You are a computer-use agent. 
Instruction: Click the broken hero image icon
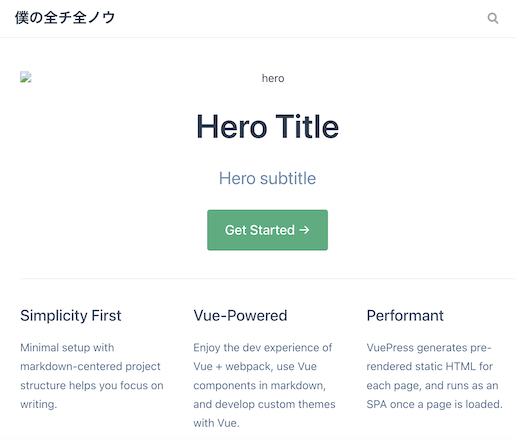26,77
